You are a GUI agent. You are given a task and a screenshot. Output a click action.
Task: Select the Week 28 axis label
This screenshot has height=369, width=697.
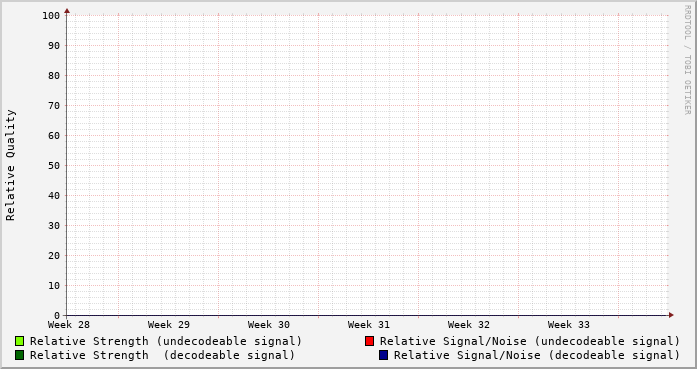69,325
